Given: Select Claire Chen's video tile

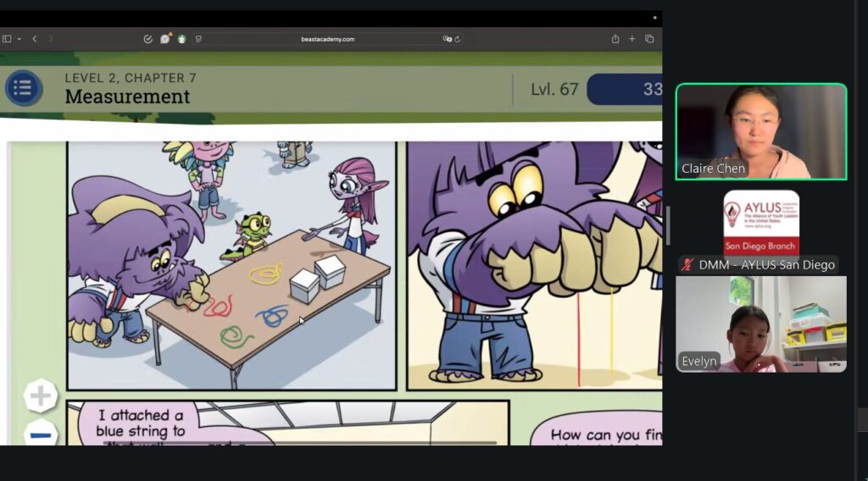Looking at the screenshot, I should click(761, 131).
